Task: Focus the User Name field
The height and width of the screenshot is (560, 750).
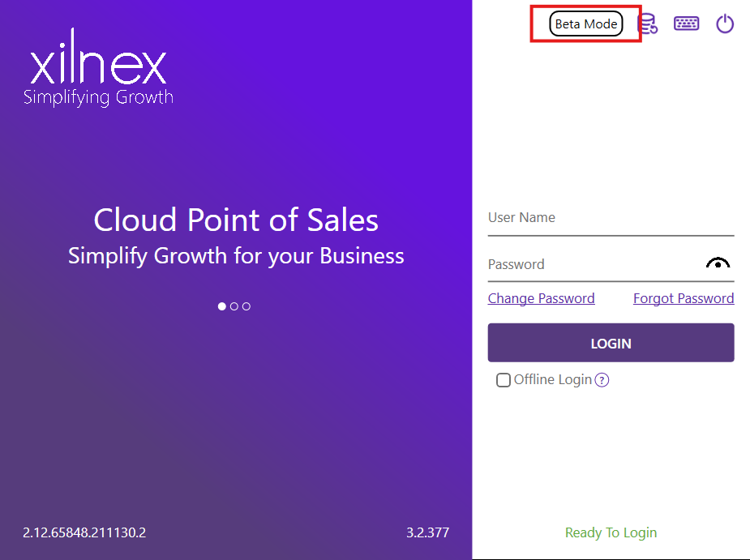Action: tap(611, 218)
